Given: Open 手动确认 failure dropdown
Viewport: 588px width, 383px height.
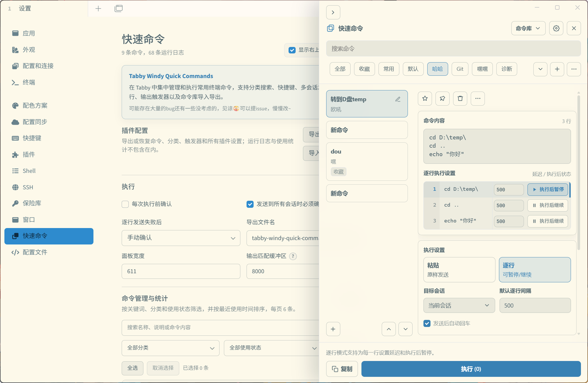Looking at the screenshot, I should (x=181, y=238).
